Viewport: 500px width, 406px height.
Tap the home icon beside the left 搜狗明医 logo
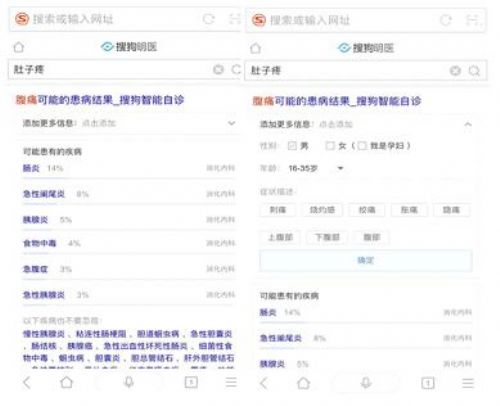[x=19, y=47]
